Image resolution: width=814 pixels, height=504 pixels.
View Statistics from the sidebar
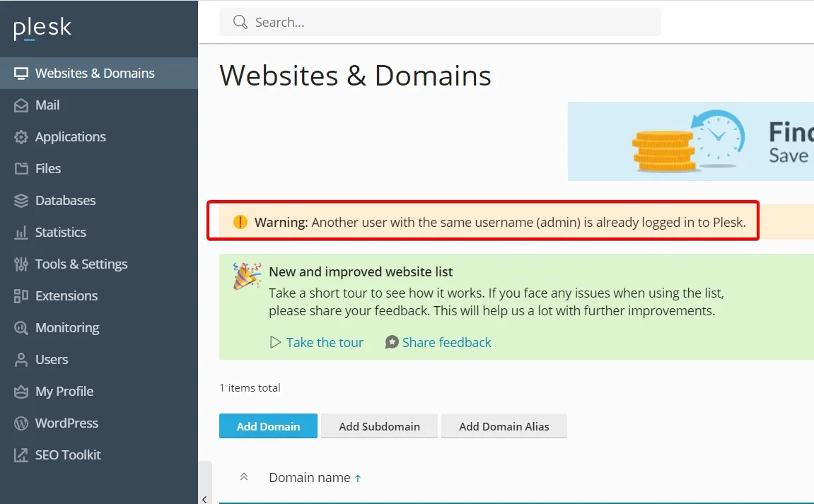pyautogui.click(x=98, y=232)
